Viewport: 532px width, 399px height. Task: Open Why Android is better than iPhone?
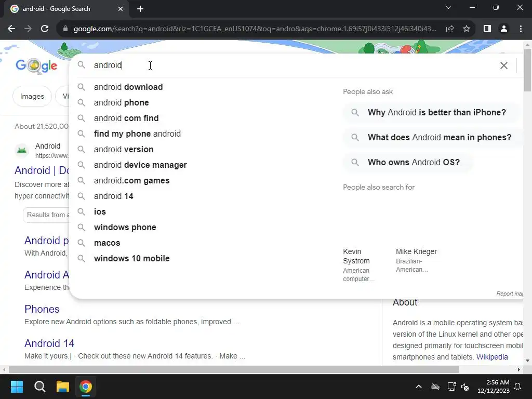click(432, 112)
